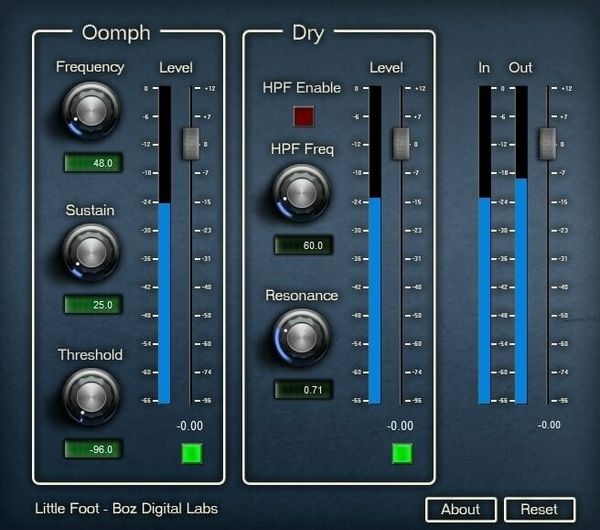Toggle the green Oomph section enable light

pyautogui.click(x=191, y=454)
